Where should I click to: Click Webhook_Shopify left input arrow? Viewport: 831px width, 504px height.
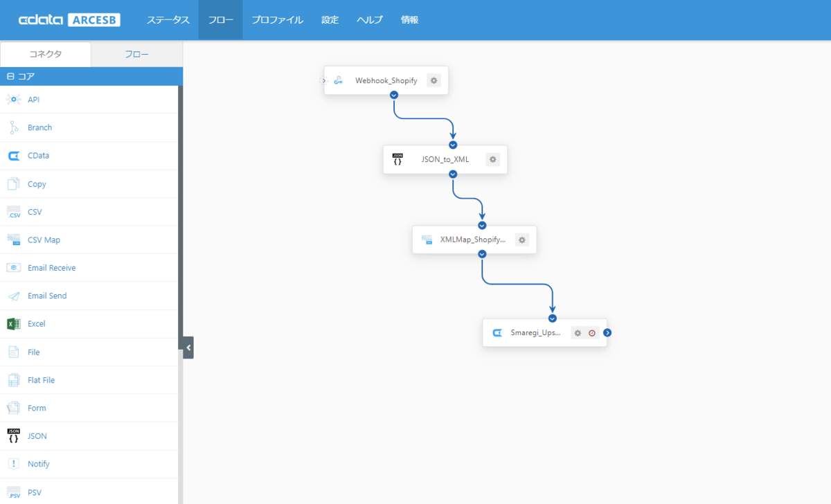click(323, 80)
